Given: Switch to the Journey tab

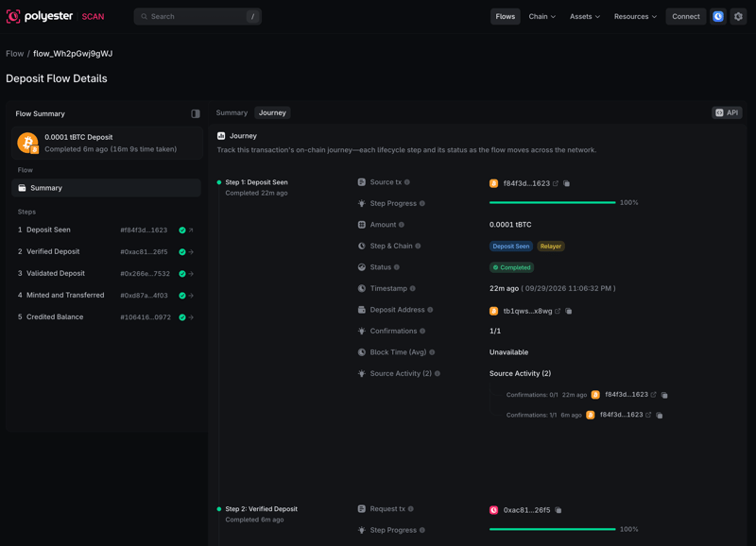Looking at the screenshot, I should coord(272,112).
